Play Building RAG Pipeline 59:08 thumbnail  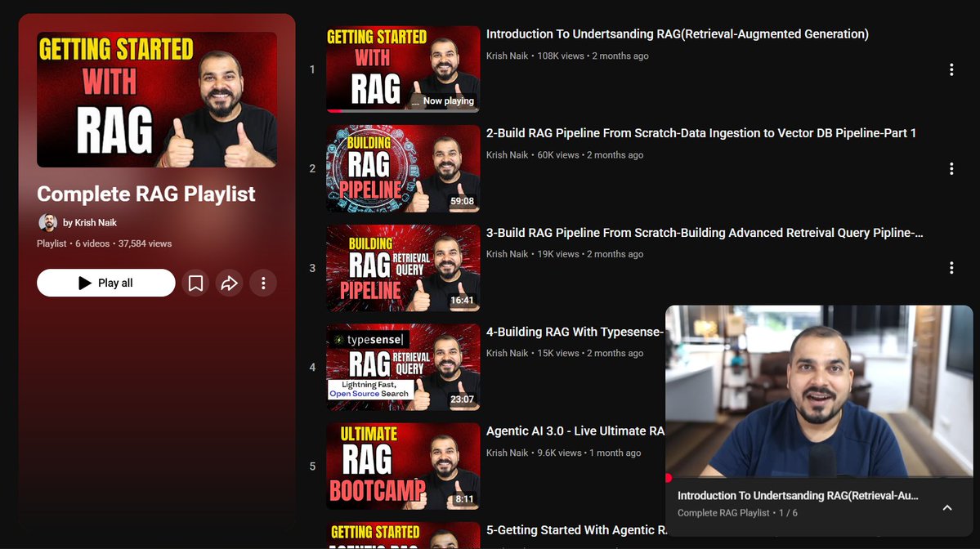403,168
